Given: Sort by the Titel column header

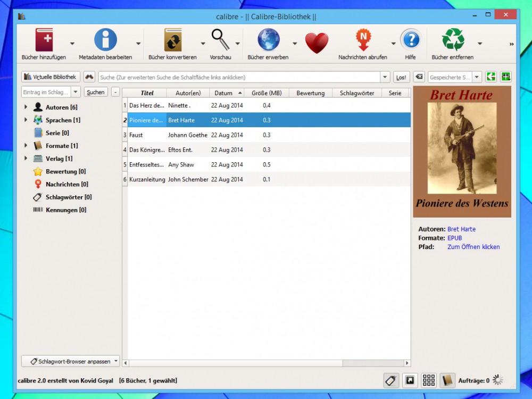Looking at the screenshot, I should [x=147, y=93].
